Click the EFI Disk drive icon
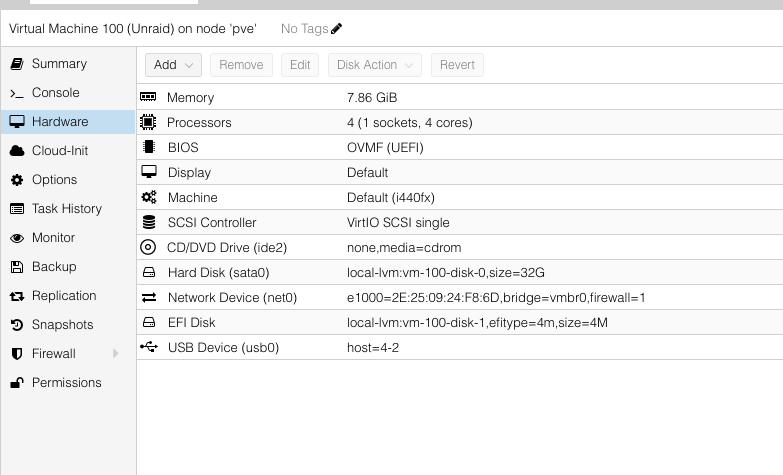783x475 pixels. (x=149, y=322)
